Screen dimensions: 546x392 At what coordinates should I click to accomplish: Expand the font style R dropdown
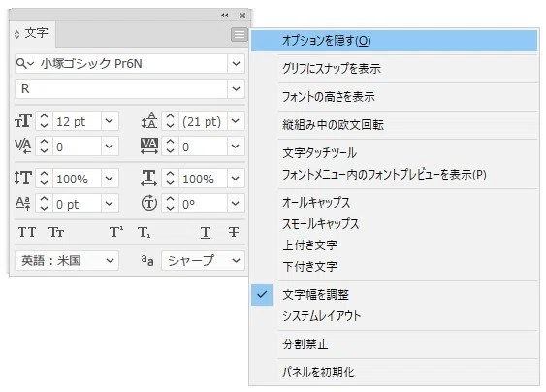[x=236, y=89]
